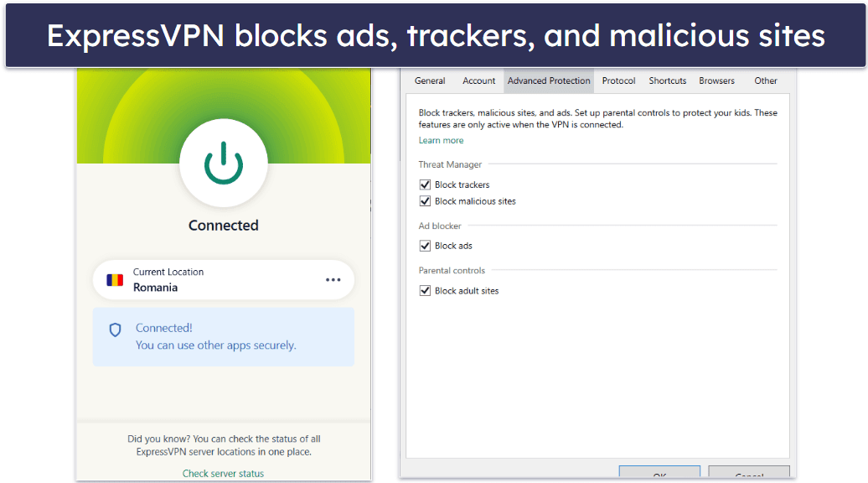Click the Block adult sites label
This screenshot has height=483, width=868.
click(467, 291)
